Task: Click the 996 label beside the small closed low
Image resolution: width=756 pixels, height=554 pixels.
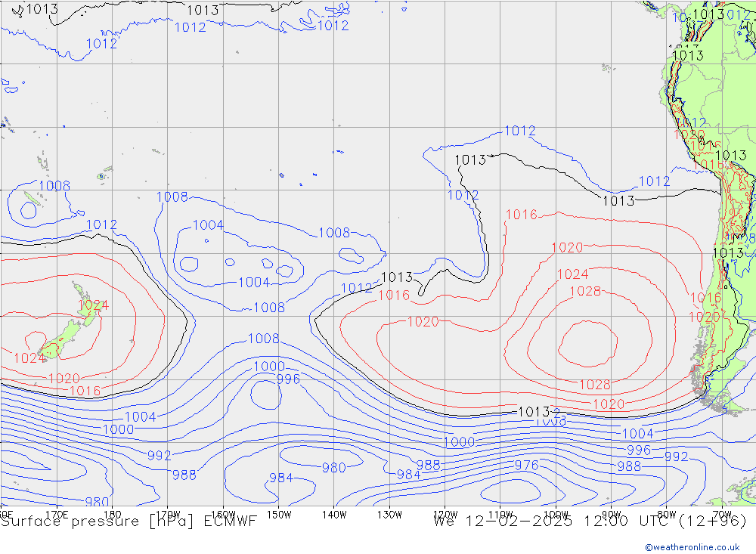Action: (288, 379)
